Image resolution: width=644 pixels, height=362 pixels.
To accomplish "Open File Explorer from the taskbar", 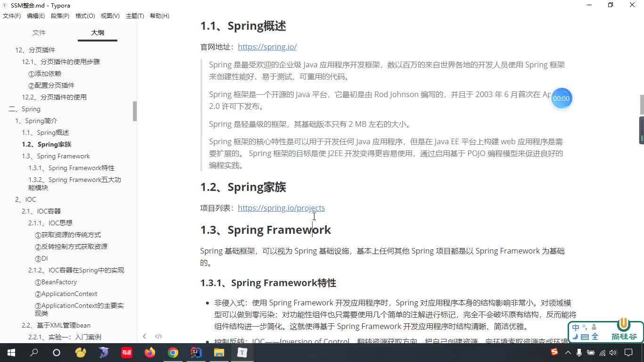I will [219, 353].
